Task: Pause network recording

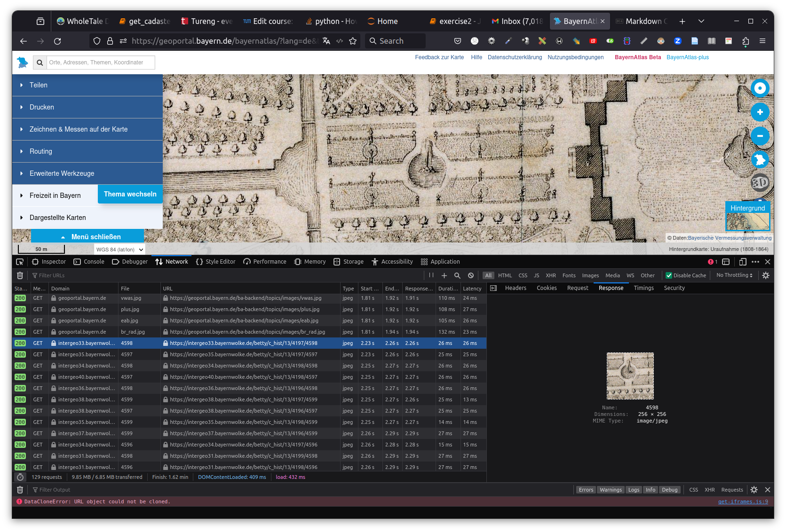Action: point(431,275)
